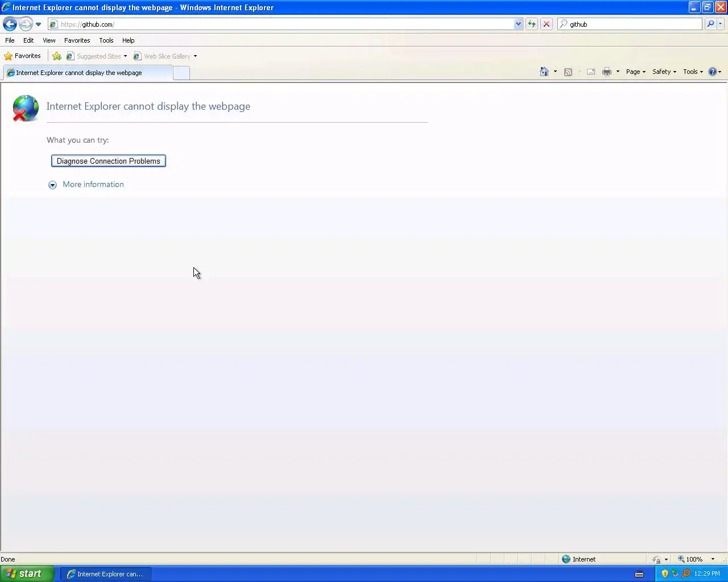Open the recent pages dropdown arrow
Viewport: 728px width, 582px height.
point(38,24)
